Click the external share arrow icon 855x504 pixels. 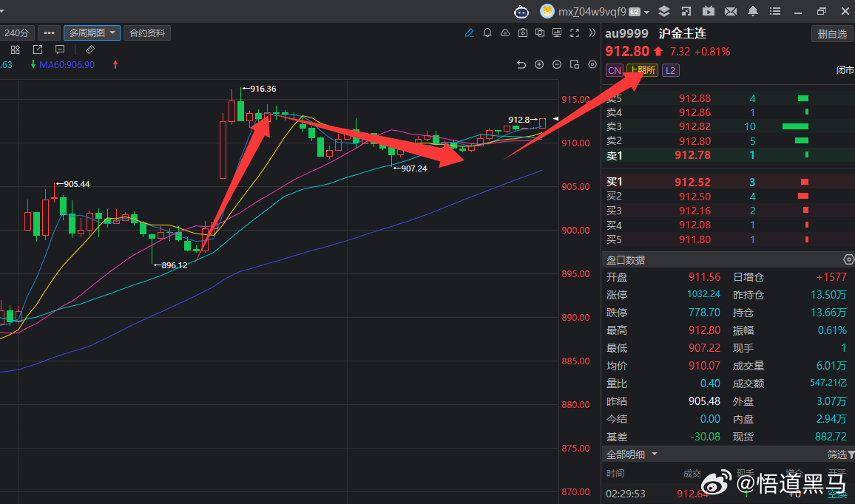[38, 50]
